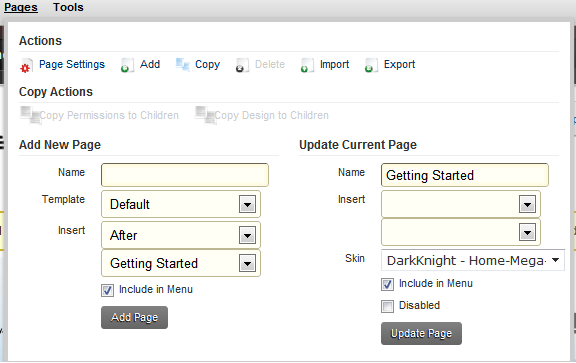Click Copy Permissions to Children text
Image resolution: width=576 pixels, height=363 pixels.
tap(109, 115)
